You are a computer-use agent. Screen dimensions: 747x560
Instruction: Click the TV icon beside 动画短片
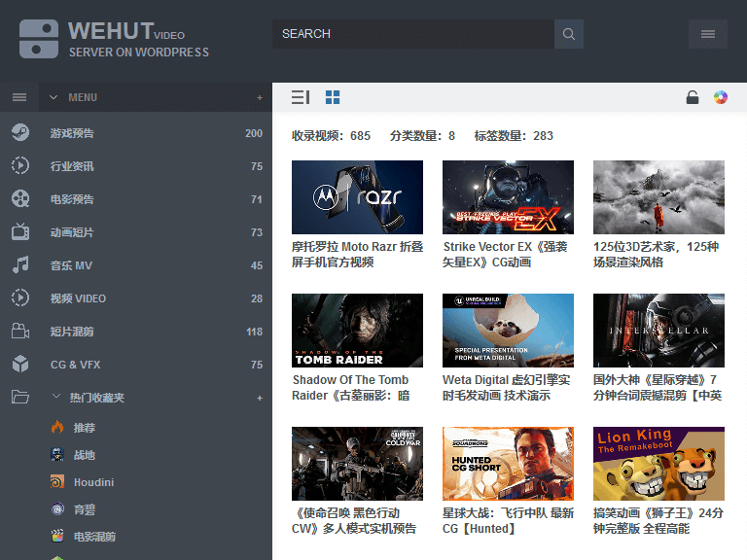[20, 231]
